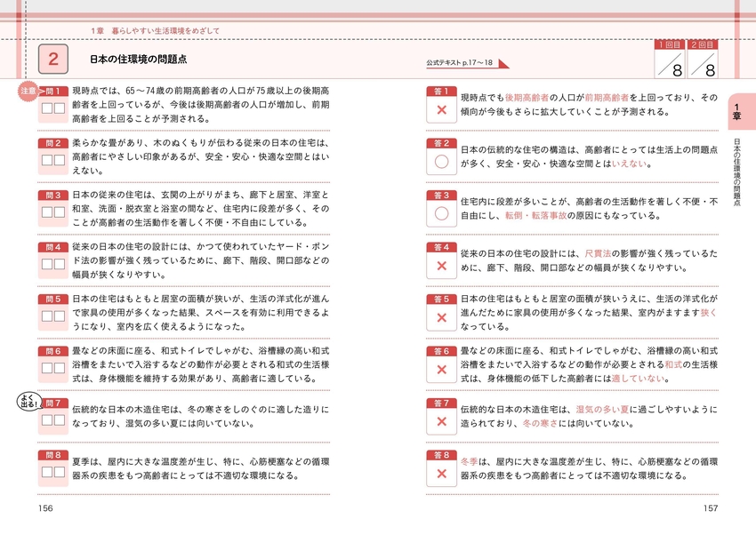
Task: Select the × mark under 答7
Action: pyautogui.click(x=441, y=422)
